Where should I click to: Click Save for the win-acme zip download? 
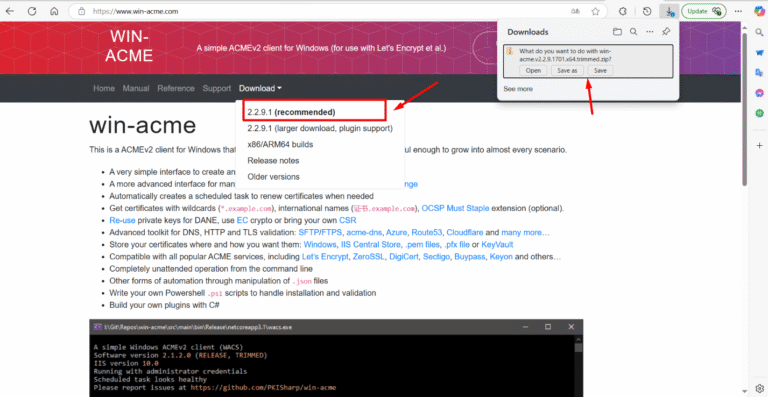[x=600, y=70]
